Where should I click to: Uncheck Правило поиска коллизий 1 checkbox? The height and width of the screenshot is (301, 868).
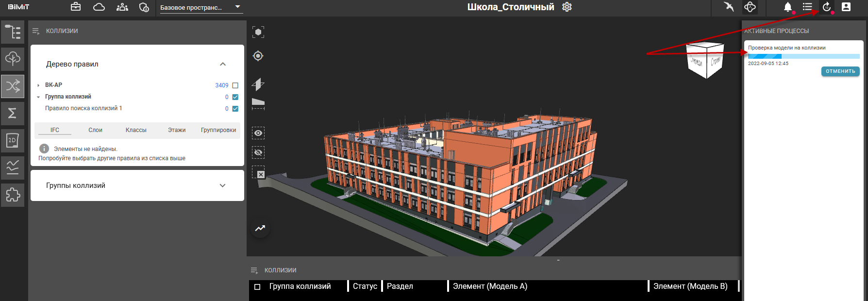(x=235, y=109)
